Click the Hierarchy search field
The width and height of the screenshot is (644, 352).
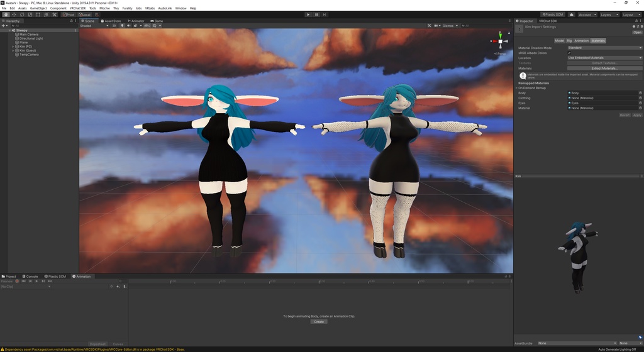tap(43, 25)
